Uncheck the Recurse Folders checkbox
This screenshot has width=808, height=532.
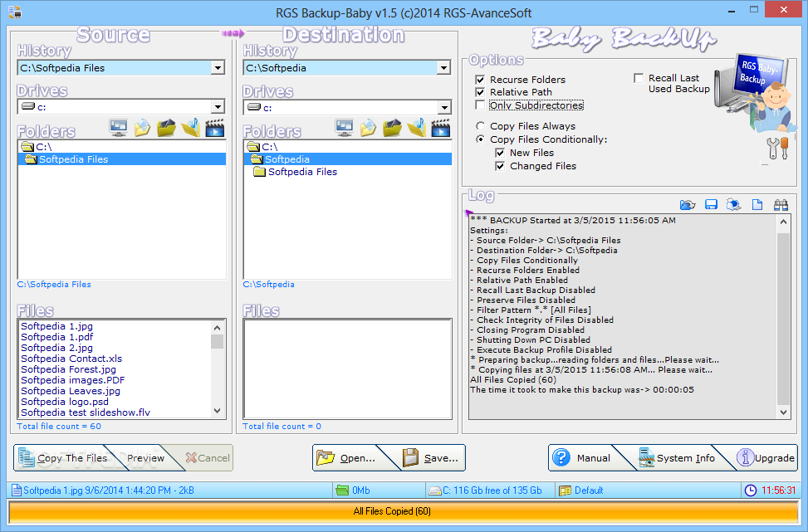click(x=480, y=80)
